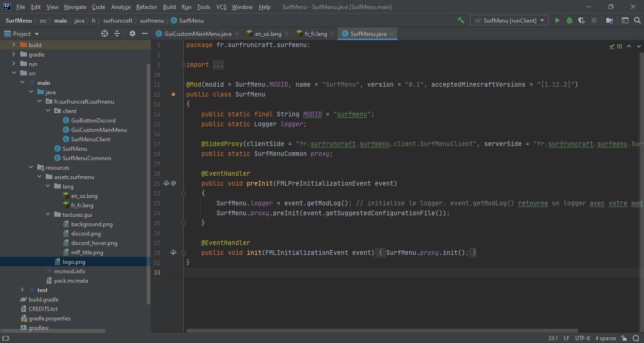Viewport: 644px width, 343px height.
Task: Toggle the read-only lock in status bar
Action: click(x=624, y=338)
